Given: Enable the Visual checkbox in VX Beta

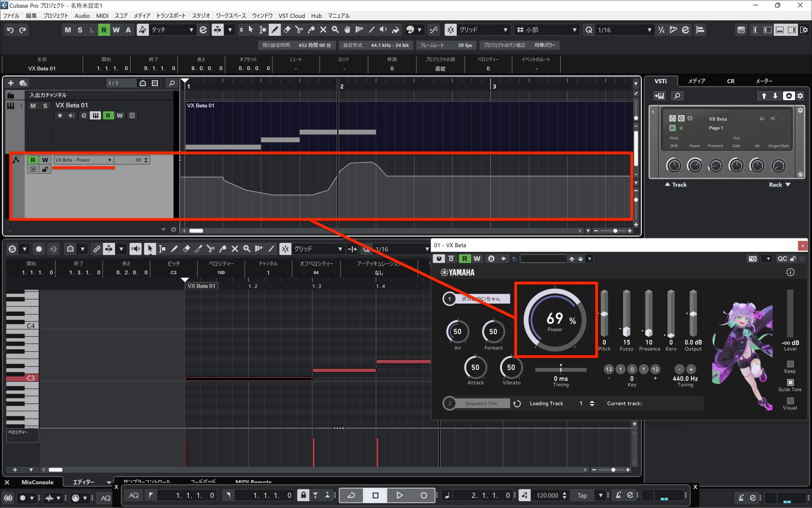Looking at the screenshot, I should coord(790,401).
